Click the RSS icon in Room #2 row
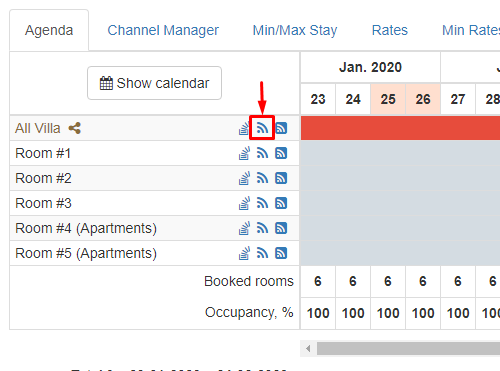Image resolution: width=500 pixels, height=371 pixels. pyautogui.click(x=262, y=178)
